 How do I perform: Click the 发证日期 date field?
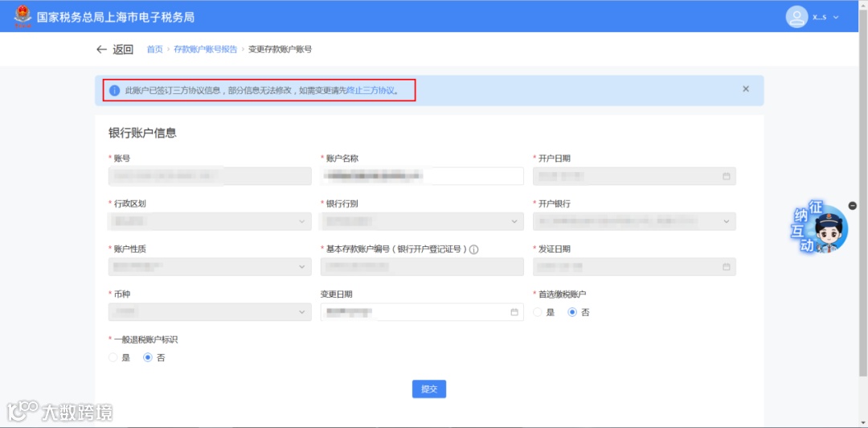click(634, 266)
